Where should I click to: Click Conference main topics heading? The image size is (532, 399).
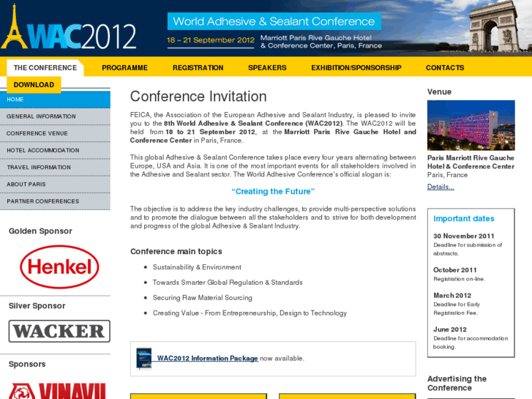(176, 252)
